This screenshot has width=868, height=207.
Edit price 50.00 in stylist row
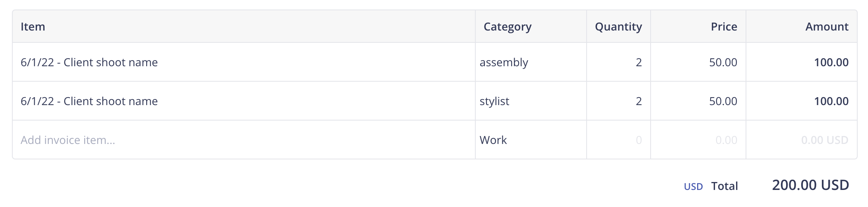[698, 101]
